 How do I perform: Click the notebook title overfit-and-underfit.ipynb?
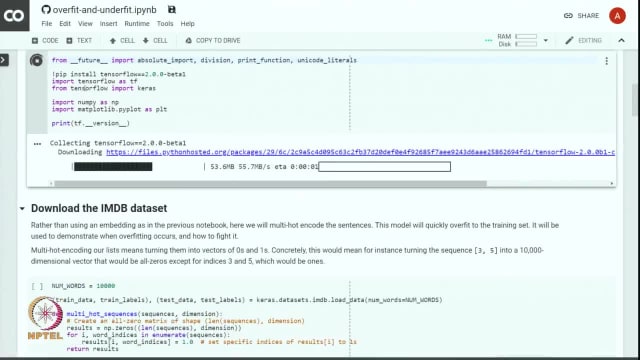tap(104, 10)
